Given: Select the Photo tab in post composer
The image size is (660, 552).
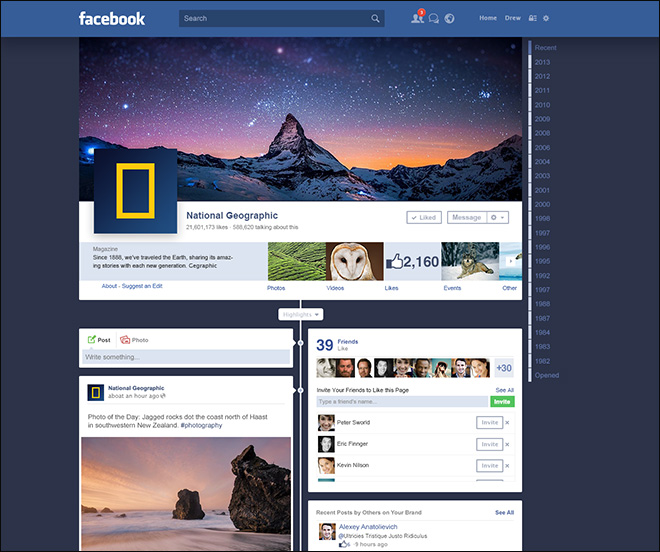Looking at the screenshot, I should click(x=134, y=340).
